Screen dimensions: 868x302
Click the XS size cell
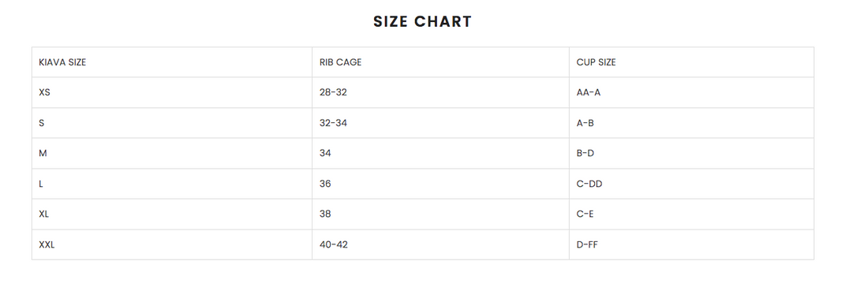pos(172,92)
